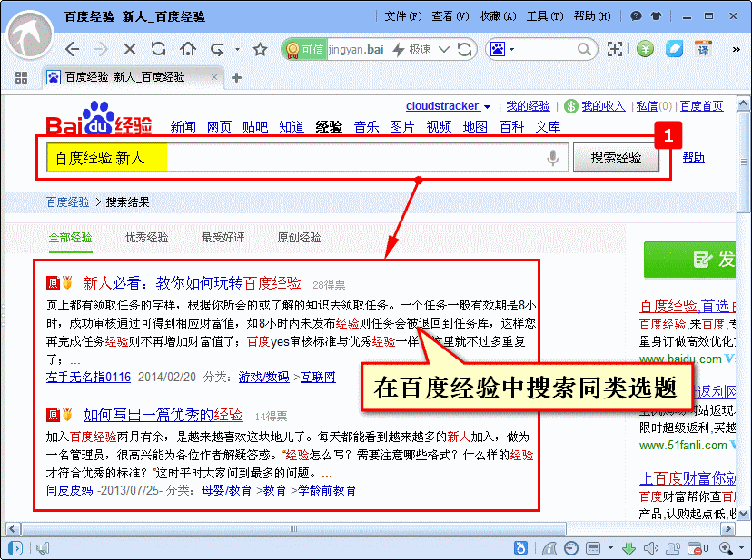752x560 pixels.
Task: Bookmark page with the star icon
Action: pos(260,49)
